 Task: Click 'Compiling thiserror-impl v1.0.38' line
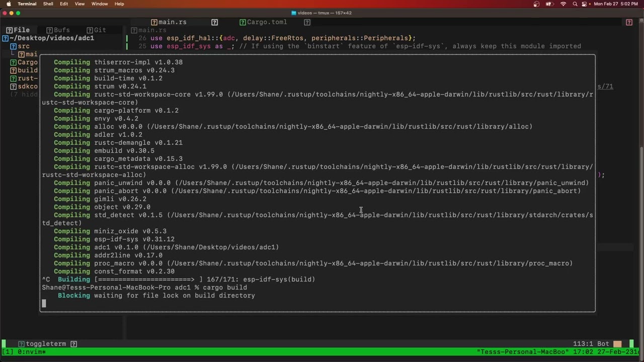118,62
